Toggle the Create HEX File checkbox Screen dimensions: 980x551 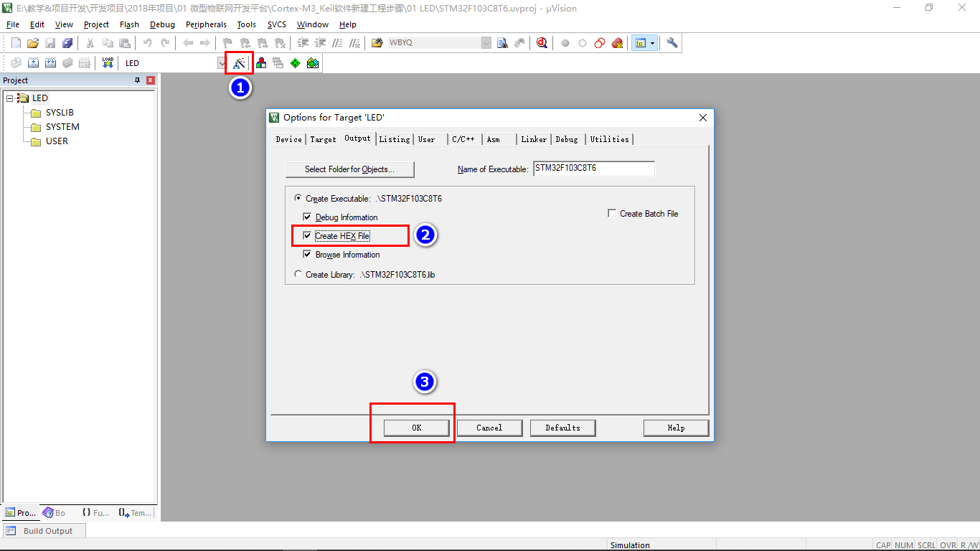tap(307, 236)
